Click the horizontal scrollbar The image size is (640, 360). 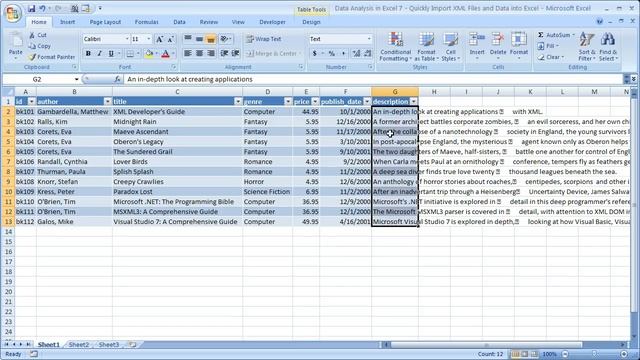486,345
